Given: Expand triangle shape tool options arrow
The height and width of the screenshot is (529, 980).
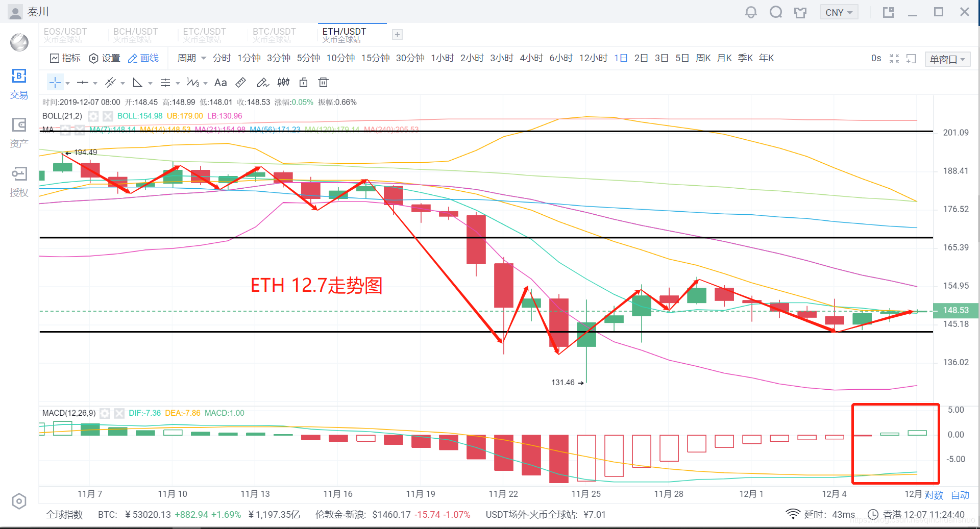Looking at the screenshot, I should [x=150, y=83].
